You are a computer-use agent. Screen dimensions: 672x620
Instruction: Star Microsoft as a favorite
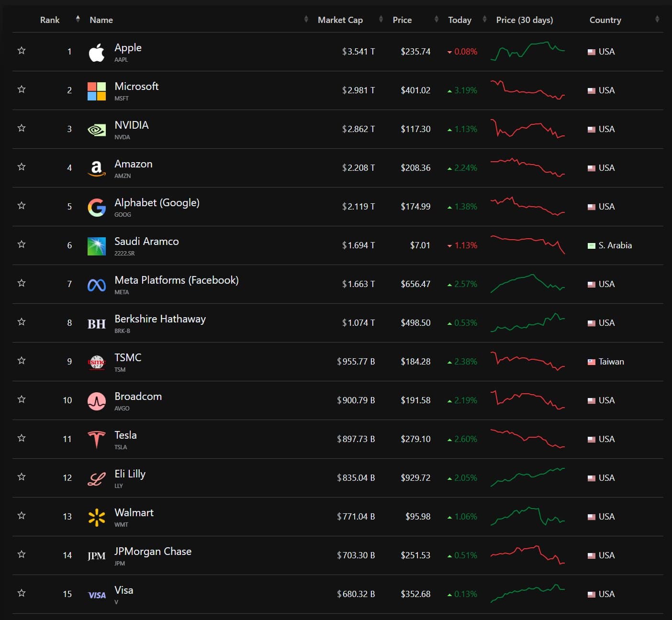point(22,89)
